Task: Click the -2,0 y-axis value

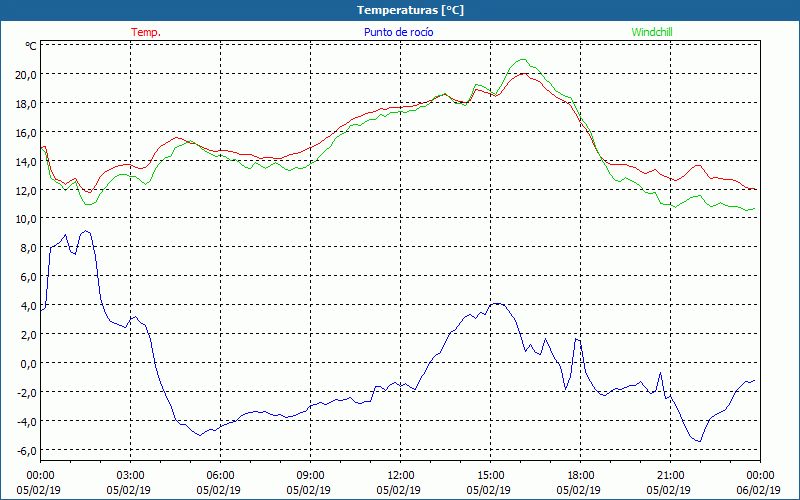Action: [x=28, y=392]
